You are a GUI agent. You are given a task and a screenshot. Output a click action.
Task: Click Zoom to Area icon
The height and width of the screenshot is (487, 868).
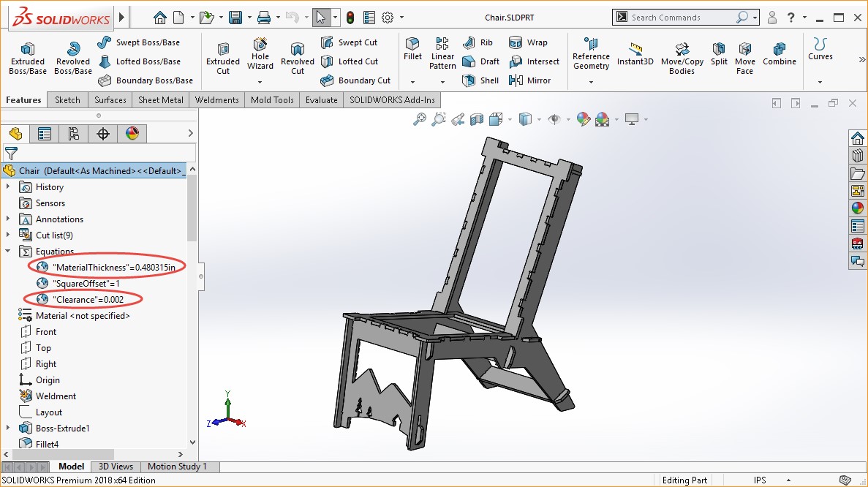pyautogui.click(x=439, y=119)
